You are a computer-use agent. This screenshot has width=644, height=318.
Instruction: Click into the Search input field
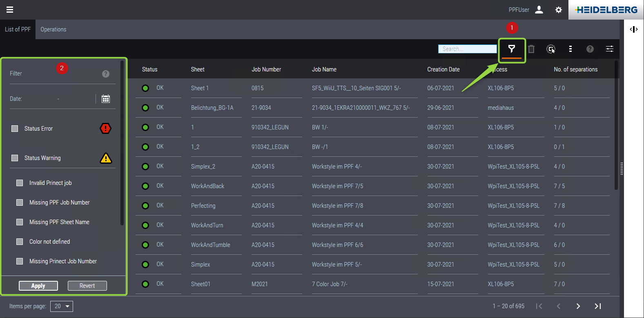click(467, 49)
